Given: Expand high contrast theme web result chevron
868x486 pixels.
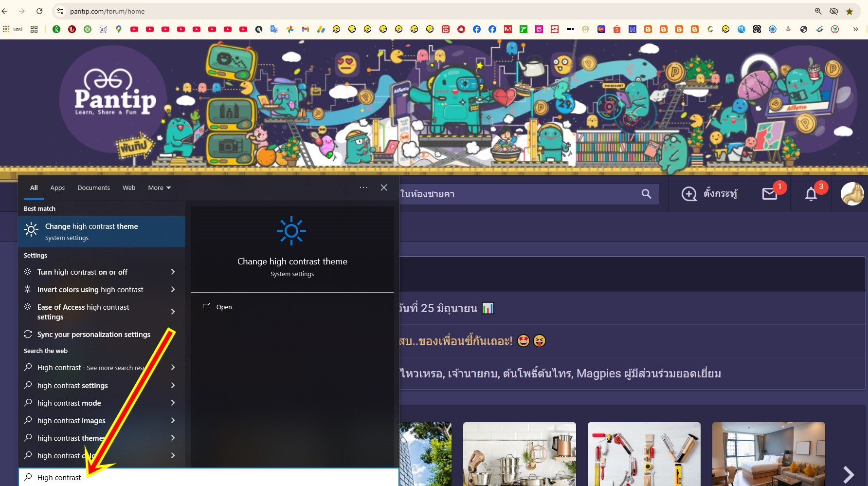Looking at the screenshot, I should pyautogui.click(x=173, y=438).
